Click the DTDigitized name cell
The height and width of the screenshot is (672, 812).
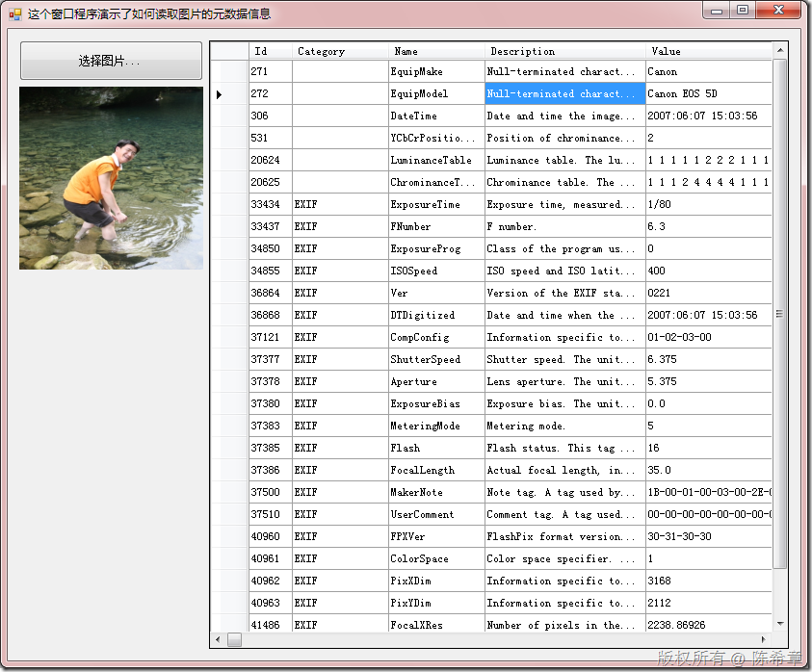(436, 315)
